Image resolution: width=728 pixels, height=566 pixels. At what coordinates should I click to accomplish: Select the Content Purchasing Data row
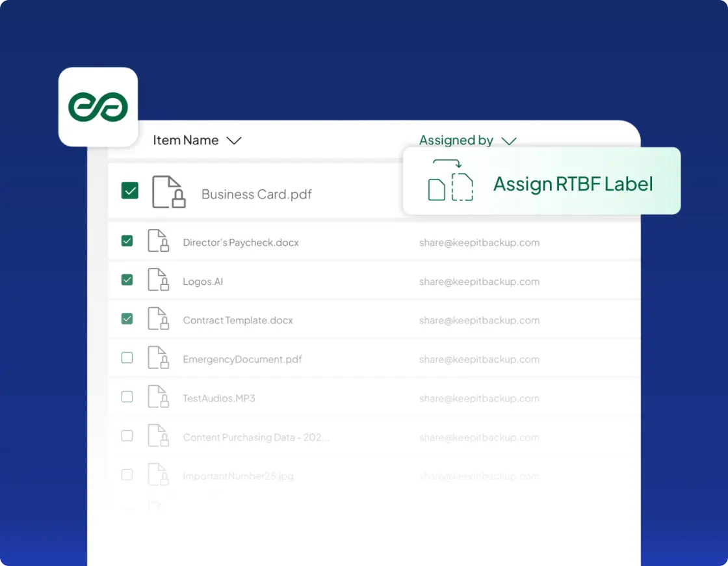click(x=256, y=438)
